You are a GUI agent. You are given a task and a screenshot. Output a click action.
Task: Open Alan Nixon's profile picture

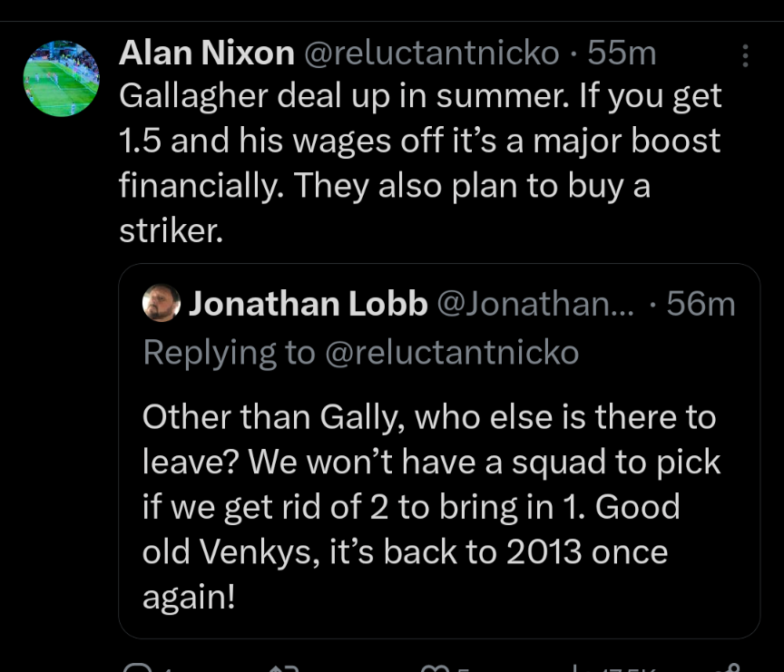point(61,78)
